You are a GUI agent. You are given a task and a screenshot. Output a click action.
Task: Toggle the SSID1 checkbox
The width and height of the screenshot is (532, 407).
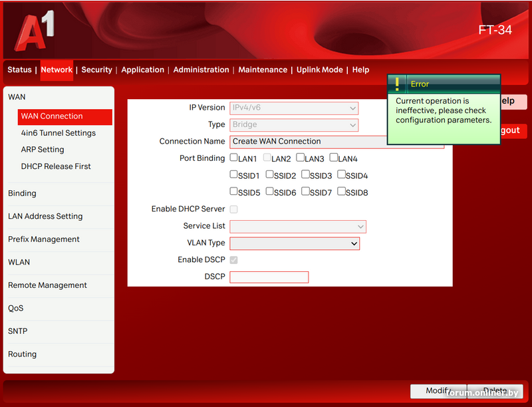[234, 175]
